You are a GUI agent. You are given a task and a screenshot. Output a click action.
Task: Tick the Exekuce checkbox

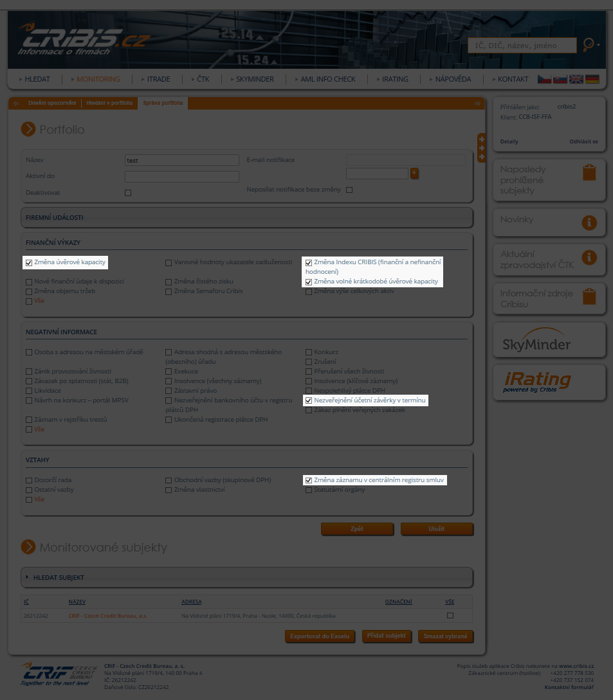click(169, 372)
